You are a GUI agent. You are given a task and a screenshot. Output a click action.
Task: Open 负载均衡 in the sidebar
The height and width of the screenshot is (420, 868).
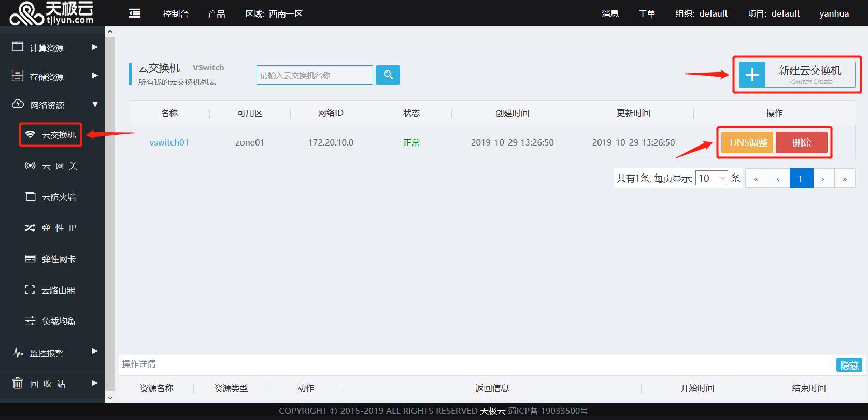point(52,321)
